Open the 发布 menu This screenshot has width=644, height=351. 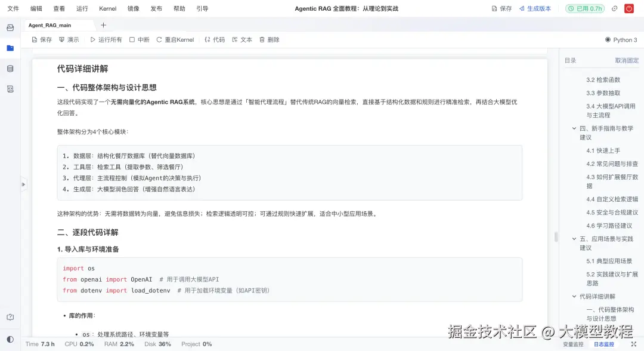click(156, 8)
